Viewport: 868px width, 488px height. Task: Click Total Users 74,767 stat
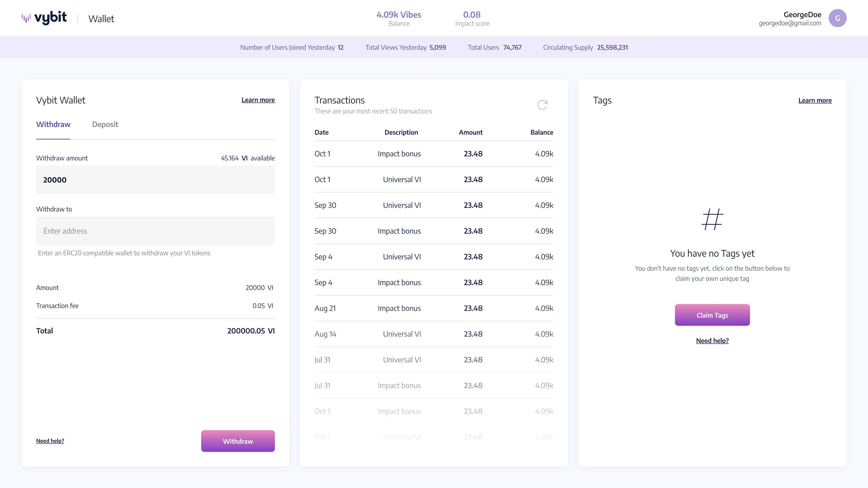(x=495, y=47)
